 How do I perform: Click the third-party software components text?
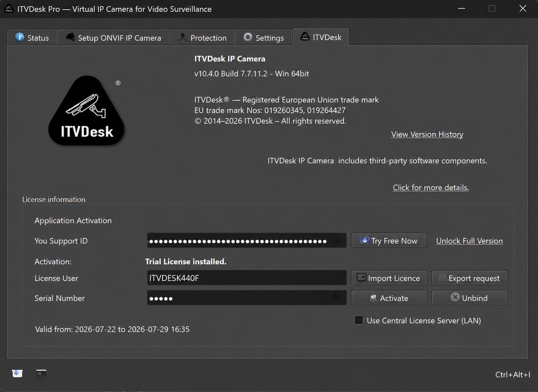[x=377, y=161]
